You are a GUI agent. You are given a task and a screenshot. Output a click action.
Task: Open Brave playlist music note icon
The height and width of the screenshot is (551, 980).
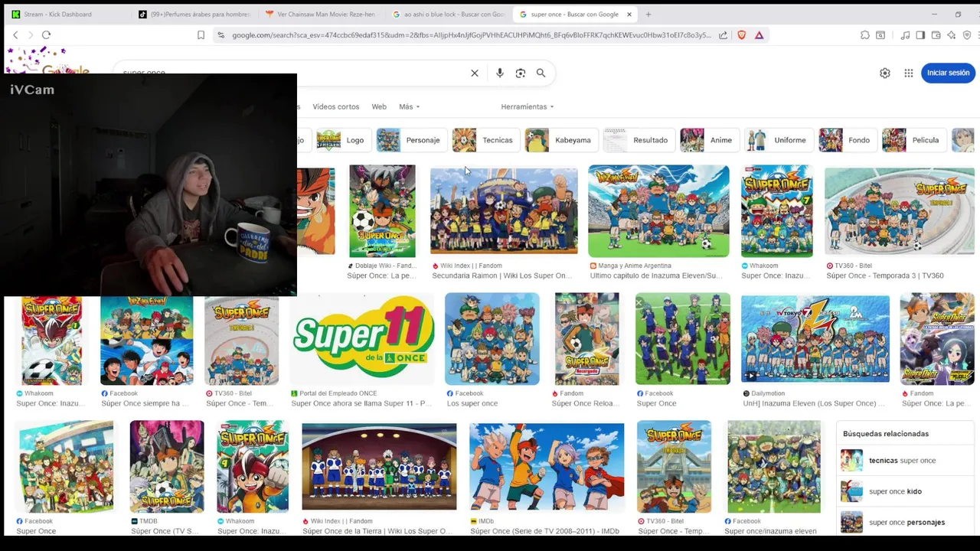coord(906,35)
